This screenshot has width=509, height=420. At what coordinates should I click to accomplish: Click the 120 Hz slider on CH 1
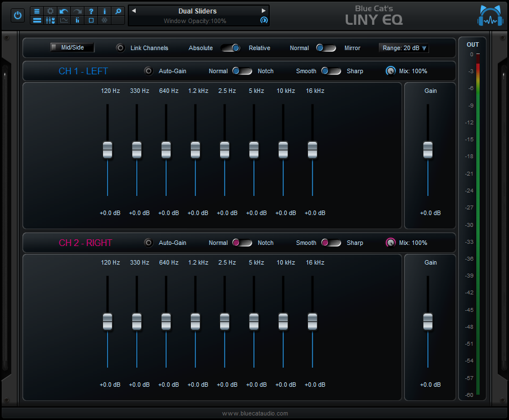[108, 150]
